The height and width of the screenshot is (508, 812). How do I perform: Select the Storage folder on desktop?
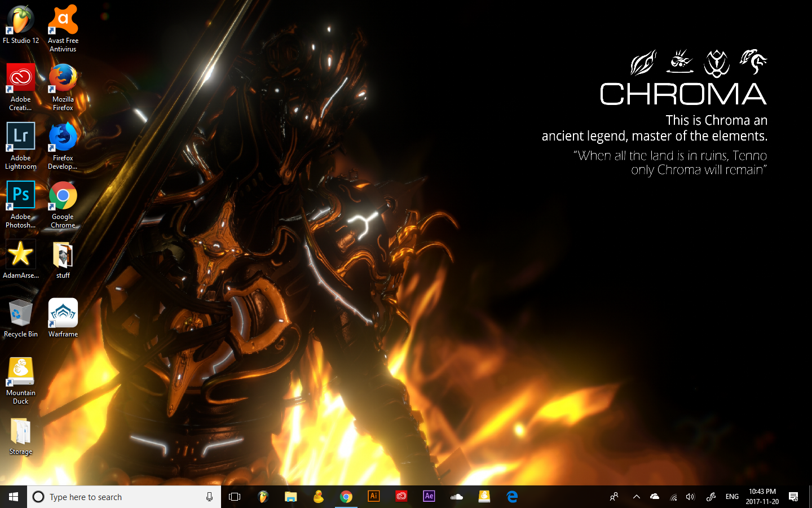click(21, 436)
